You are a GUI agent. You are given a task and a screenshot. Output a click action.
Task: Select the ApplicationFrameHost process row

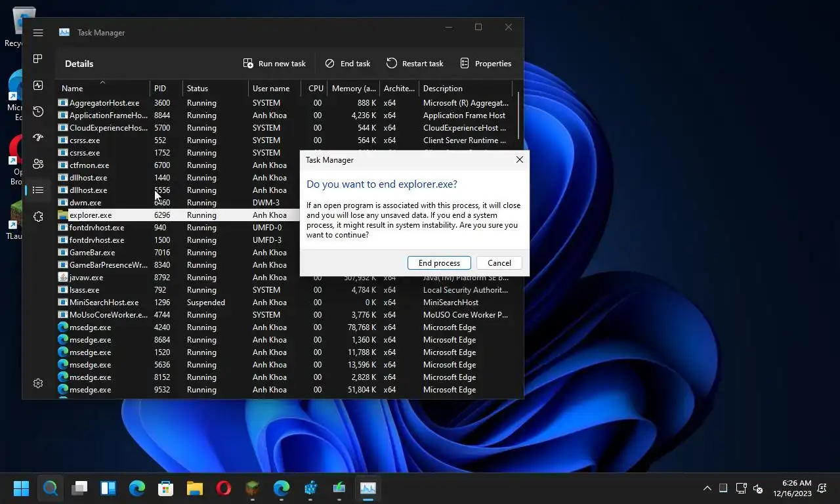286,115
